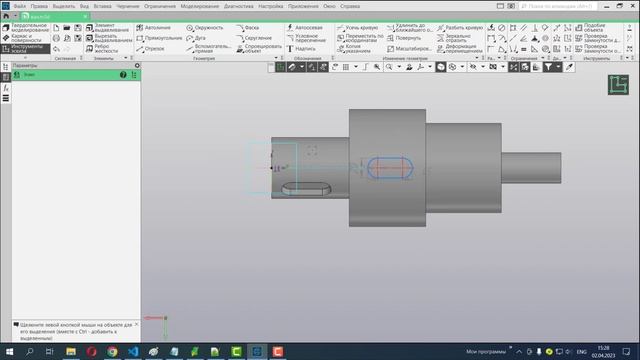Open dropdown next to filter funnel

[x=558, y=67]
